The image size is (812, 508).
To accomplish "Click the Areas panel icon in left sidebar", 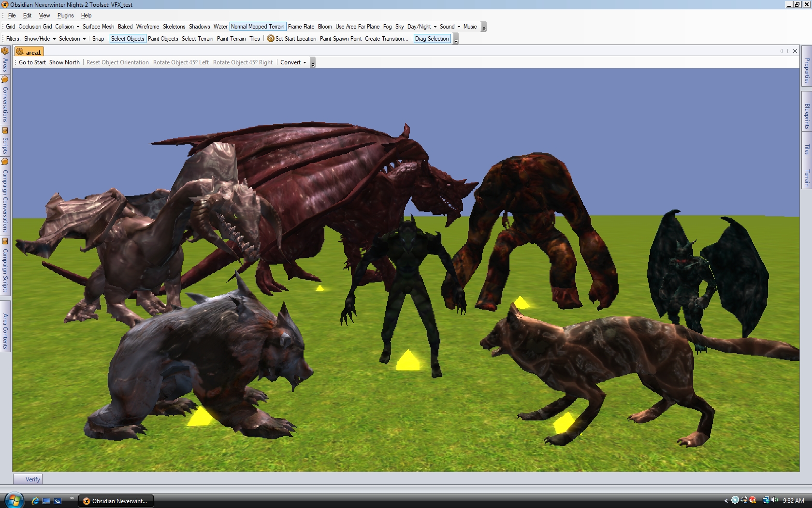I will click(x=5, y=51).
